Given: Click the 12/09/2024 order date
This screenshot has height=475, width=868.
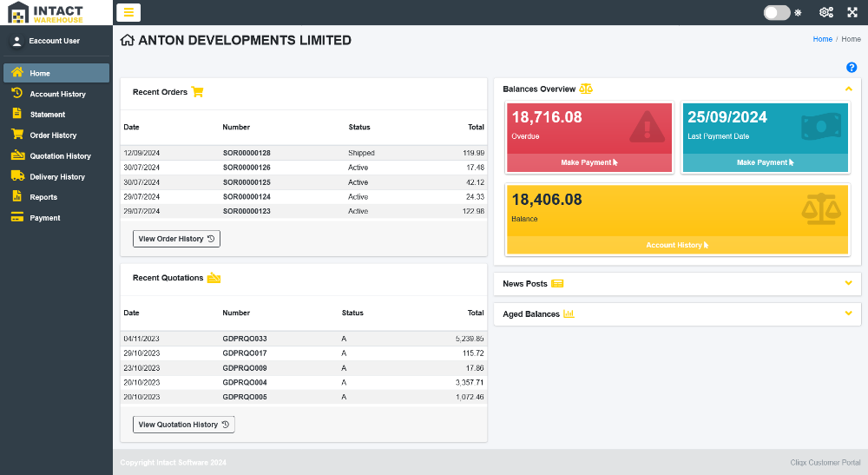Looking at the screenshot, I should click(x=141, y=153).
